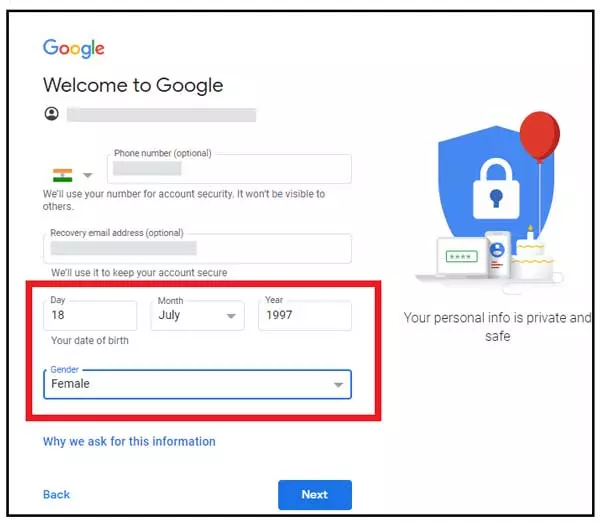This screenshot has height=524, width=600.
Task: Click the Back link
Action: (x=57, y=495)
